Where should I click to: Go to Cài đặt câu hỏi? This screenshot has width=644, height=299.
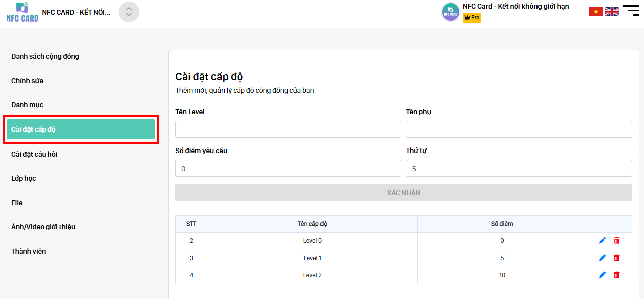[34, 154]
